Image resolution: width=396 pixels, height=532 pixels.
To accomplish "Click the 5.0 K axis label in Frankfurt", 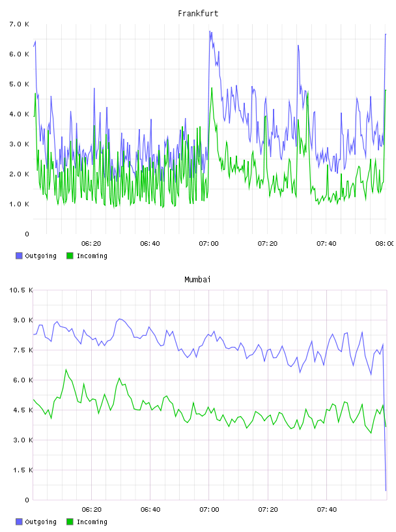I will coord(20,84).
